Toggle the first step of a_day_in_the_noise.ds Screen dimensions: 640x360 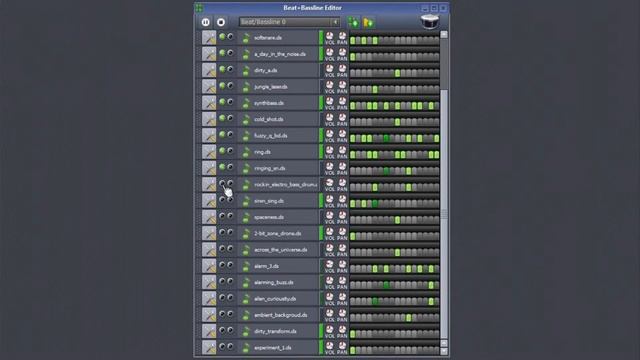pos(353,56)
